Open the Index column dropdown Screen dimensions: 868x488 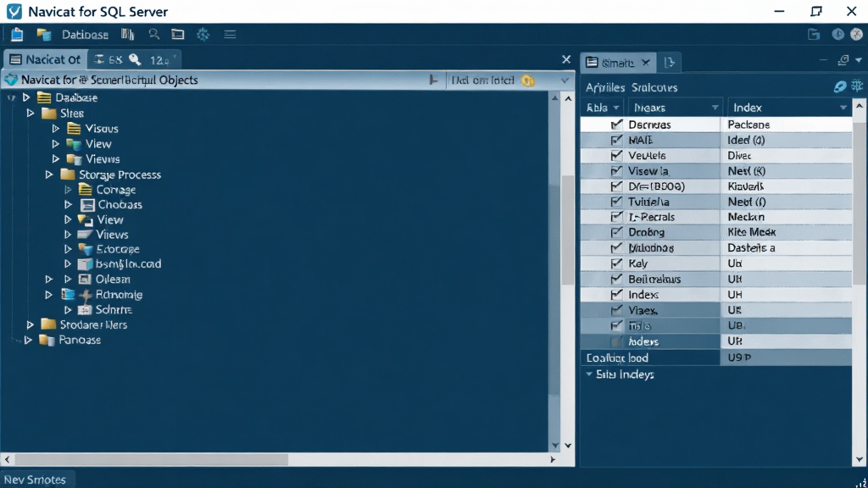coord(843,108)
